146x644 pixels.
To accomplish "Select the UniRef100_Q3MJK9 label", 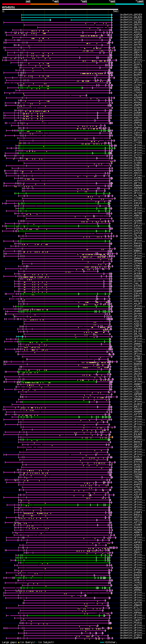I will pos(131,203).
